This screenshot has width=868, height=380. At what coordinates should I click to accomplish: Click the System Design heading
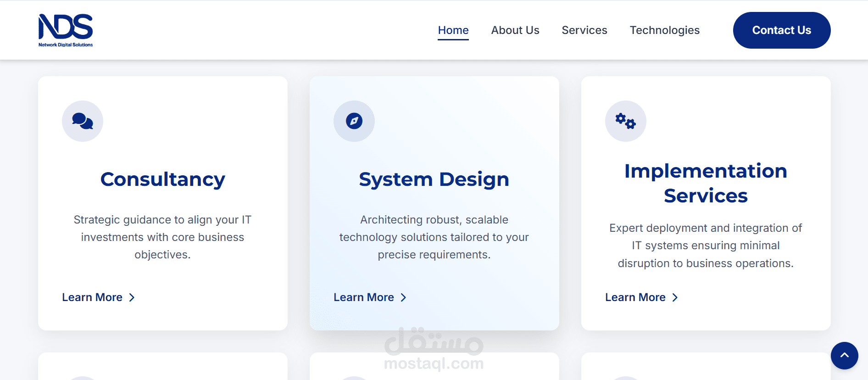(x=434, y=179)
